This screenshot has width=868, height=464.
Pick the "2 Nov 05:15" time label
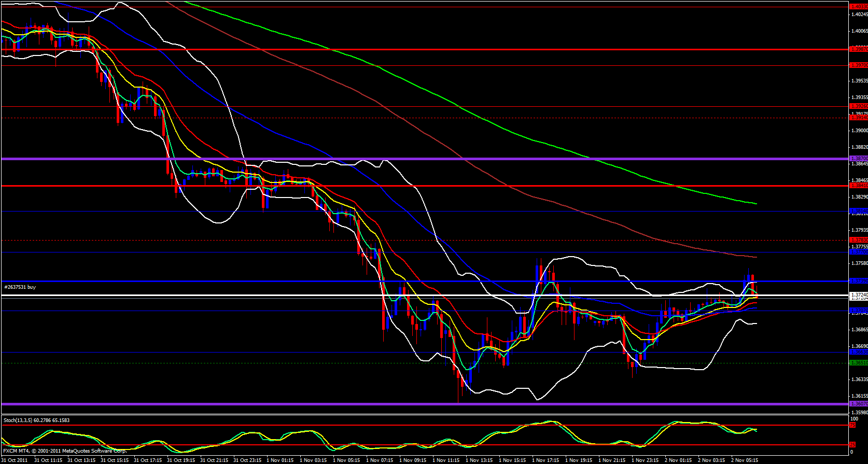click(x=745, y=460)
